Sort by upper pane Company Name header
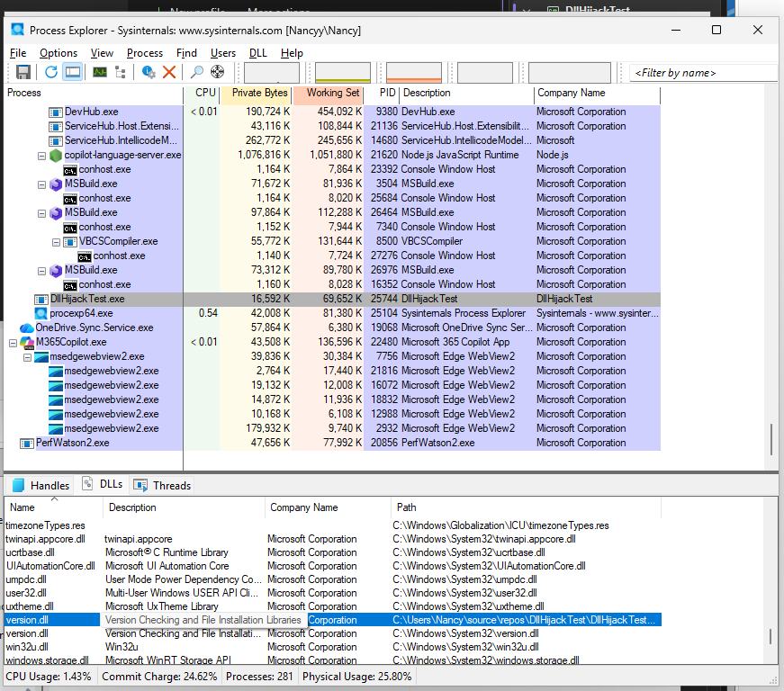This screenshot has height=691, width=784. point(597,93)
